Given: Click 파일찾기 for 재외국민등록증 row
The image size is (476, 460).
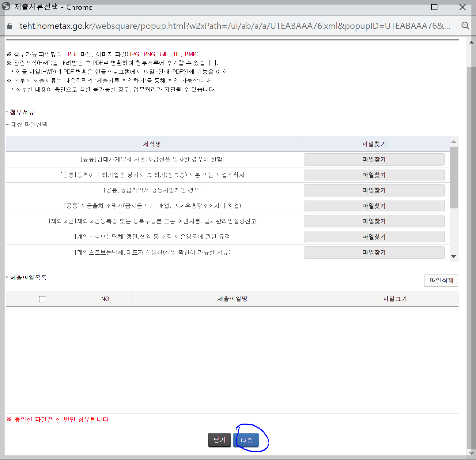Looking at the screenshot, I should coord(374,221).
